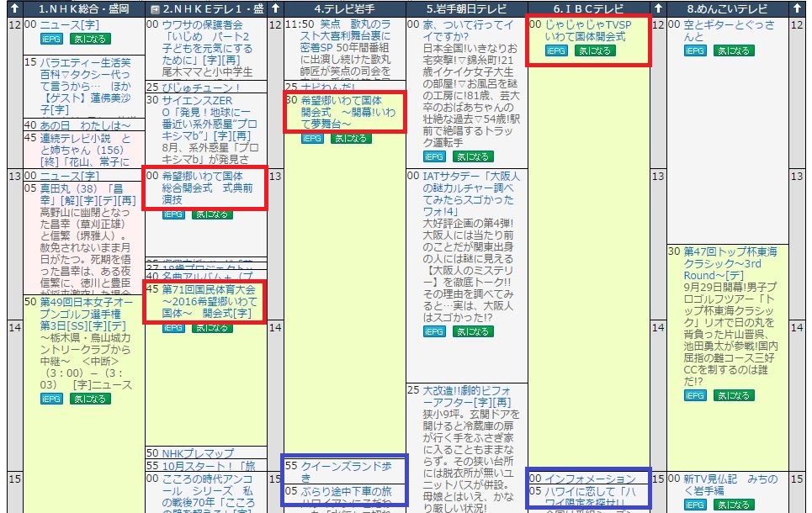The height and width of the screenshot is (513, 812).
Task: Open こころの時代アンコール program link
Action: 208,493
